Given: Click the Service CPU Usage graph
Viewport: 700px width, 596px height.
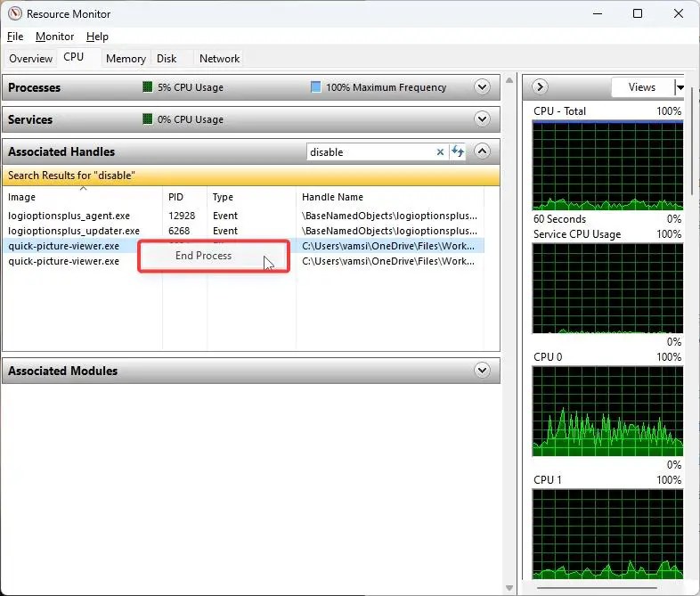Looking at the screenshot, I should click(x=607, y=289).
